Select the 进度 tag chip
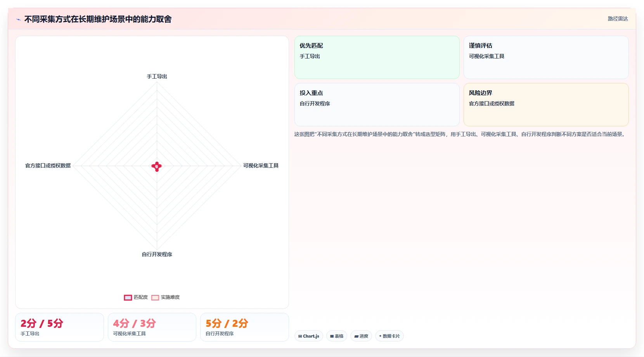The image size is (644, 357). [x=361, y=336]
